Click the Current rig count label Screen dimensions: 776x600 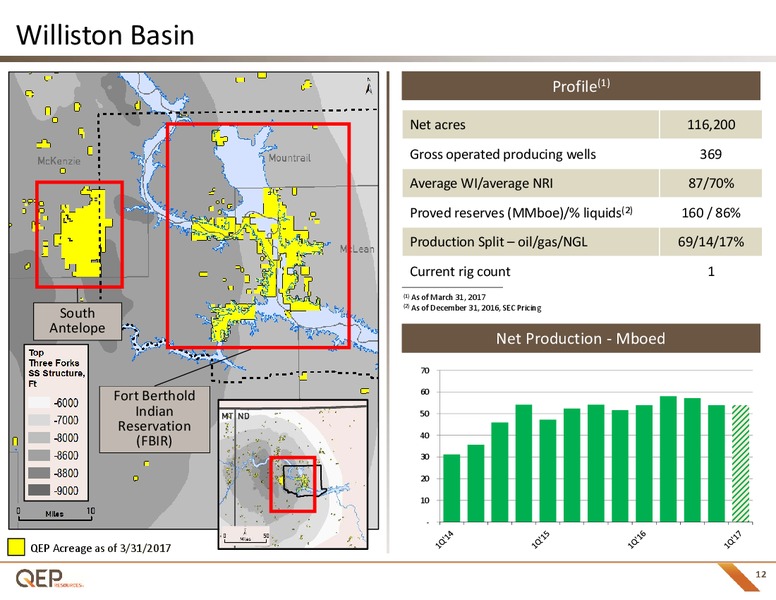pos(460,271)
